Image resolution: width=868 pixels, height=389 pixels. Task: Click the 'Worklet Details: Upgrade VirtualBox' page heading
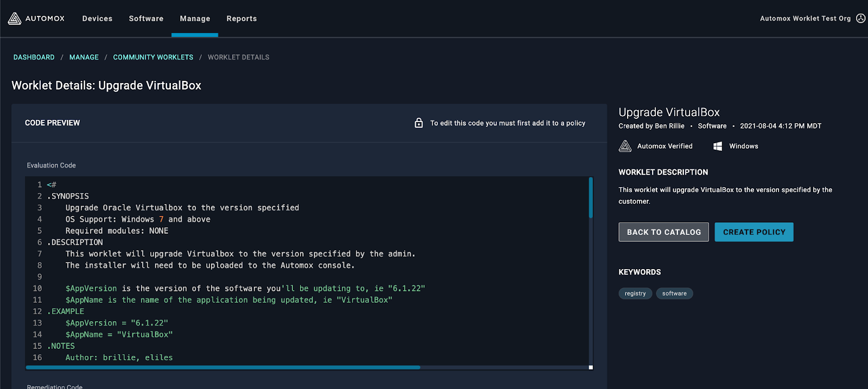pos(106,86)
